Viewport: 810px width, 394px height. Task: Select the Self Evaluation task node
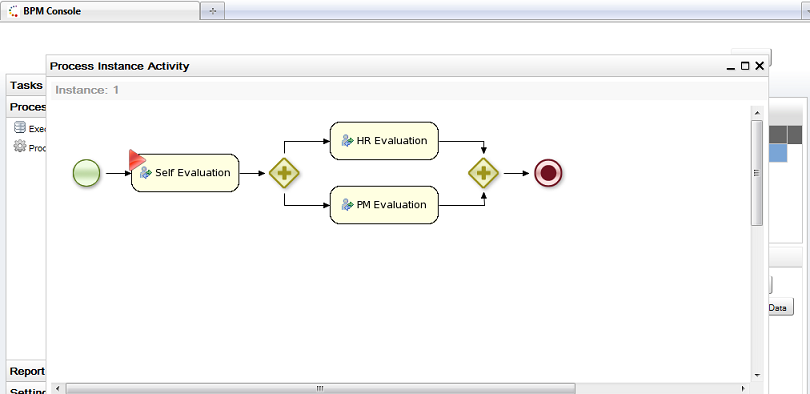click(185, 173)
